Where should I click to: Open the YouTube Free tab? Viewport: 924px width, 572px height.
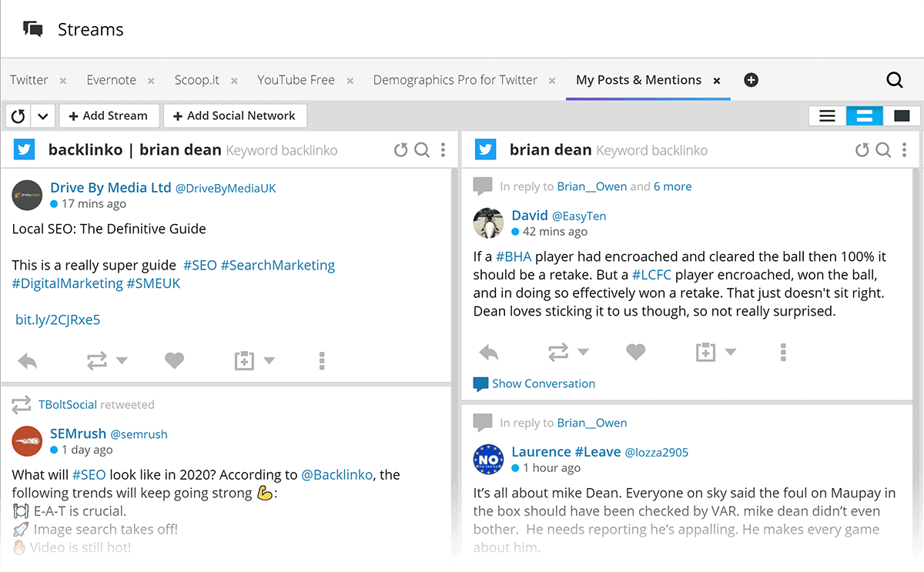[x=296, y=80]
